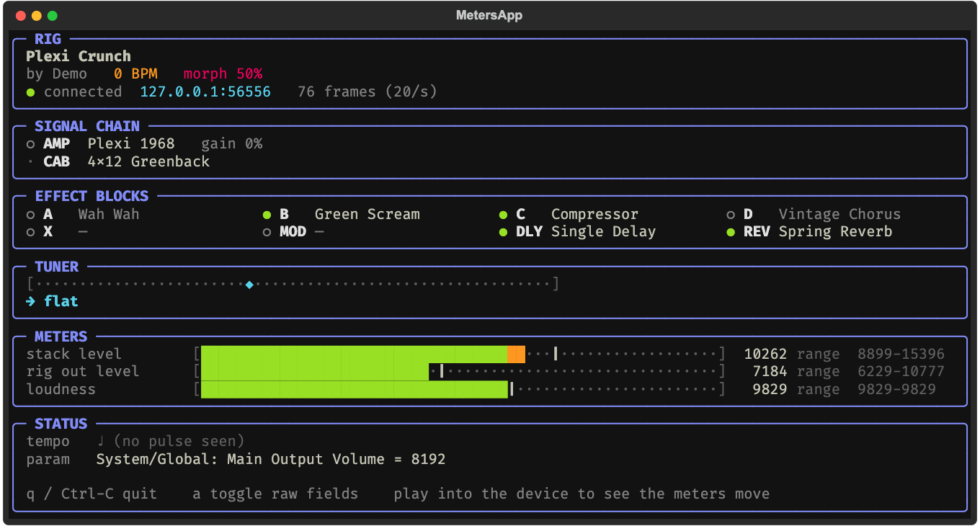The height and width of the screenshot is (526, 980).
Task: Toggle the block C Compressor indicator
Action: coord(503,215)
